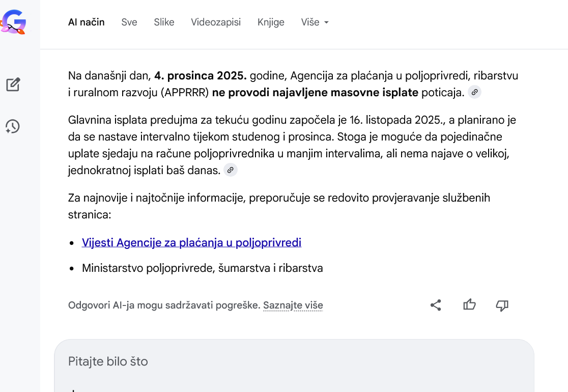
Task: Open source link icon after 'poticaja.'
Action: click(x=474, y=92)
